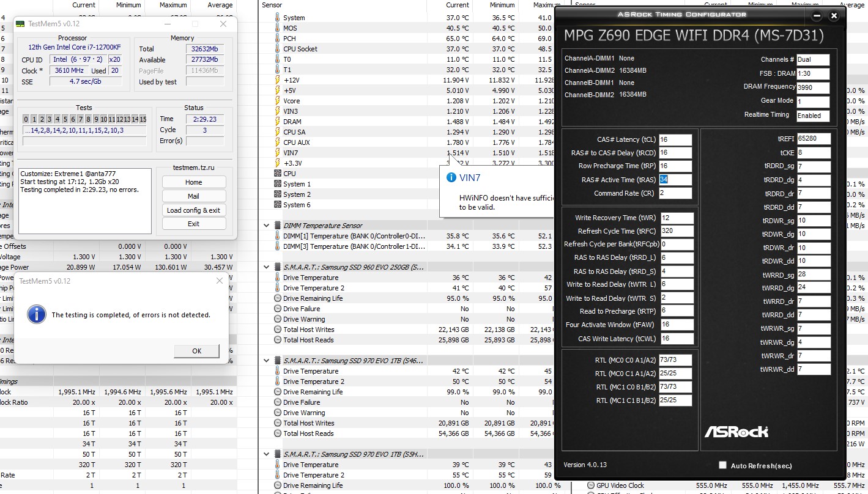Click the tWRRD_sg field showing 28

pos(814,275)
